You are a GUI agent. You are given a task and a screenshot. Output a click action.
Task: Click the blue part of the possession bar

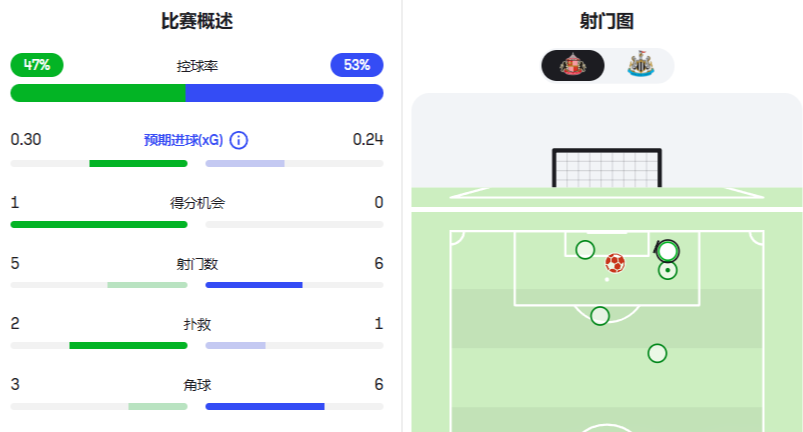click(x=284, y=93)
